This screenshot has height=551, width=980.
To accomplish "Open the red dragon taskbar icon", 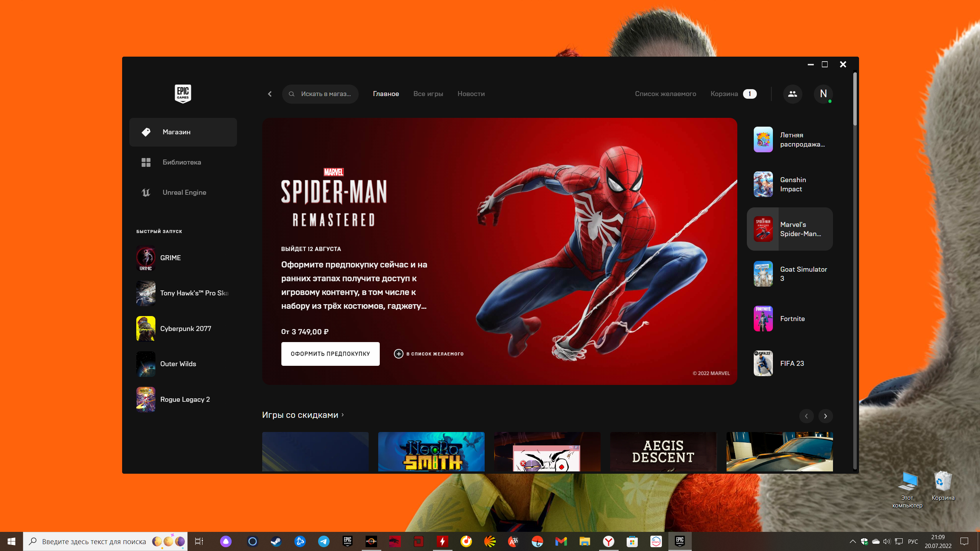I will 395,541.
